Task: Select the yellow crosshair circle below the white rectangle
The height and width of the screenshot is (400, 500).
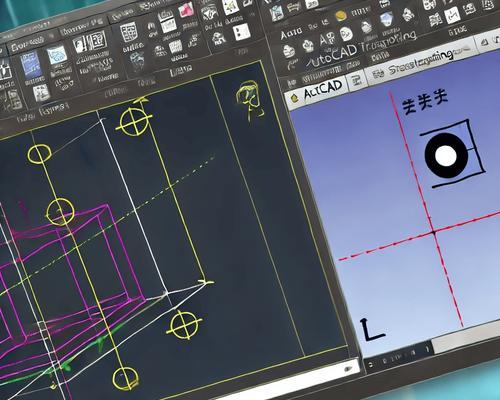Action: 184,325
